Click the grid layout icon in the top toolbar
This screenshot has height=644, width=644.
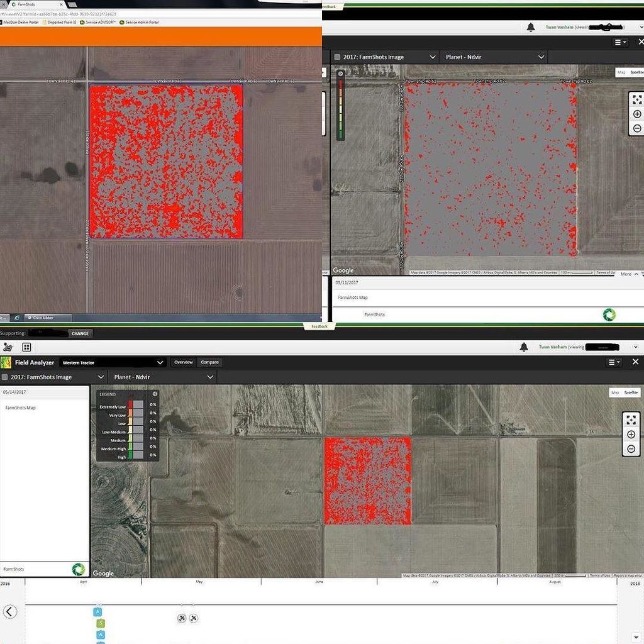(x=26, y=347)
